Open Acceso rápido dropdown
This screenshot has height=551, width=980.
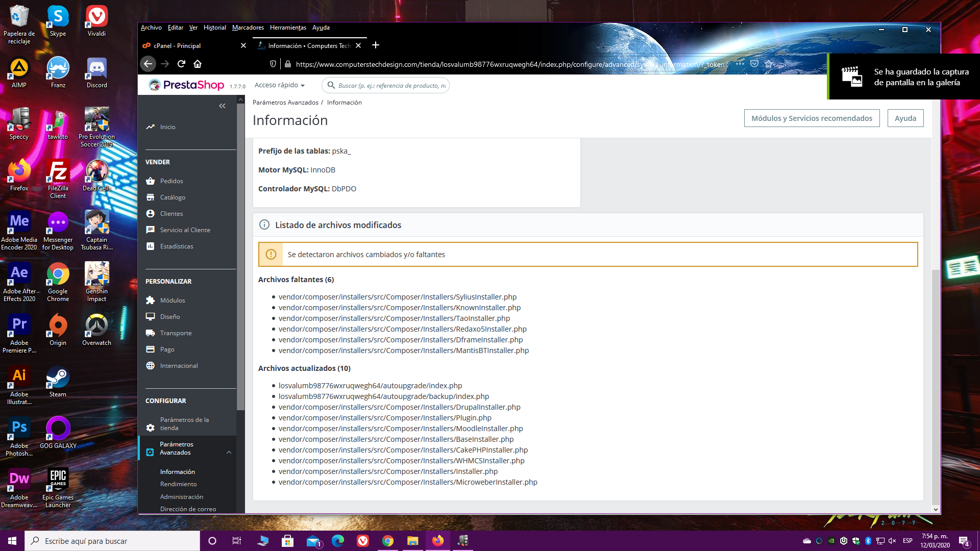pos(280,85)
